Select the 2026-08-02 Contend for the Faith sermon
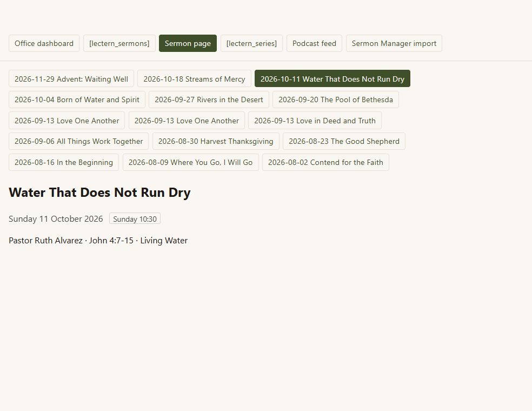532x411 pixels. click(325, 162)
